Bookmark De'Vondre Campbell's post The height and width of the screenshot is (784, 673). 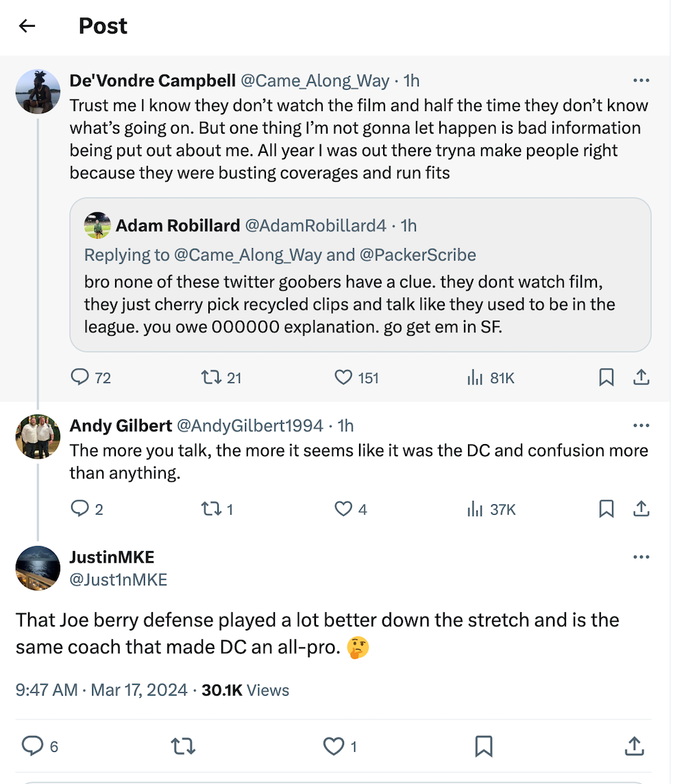606,377
